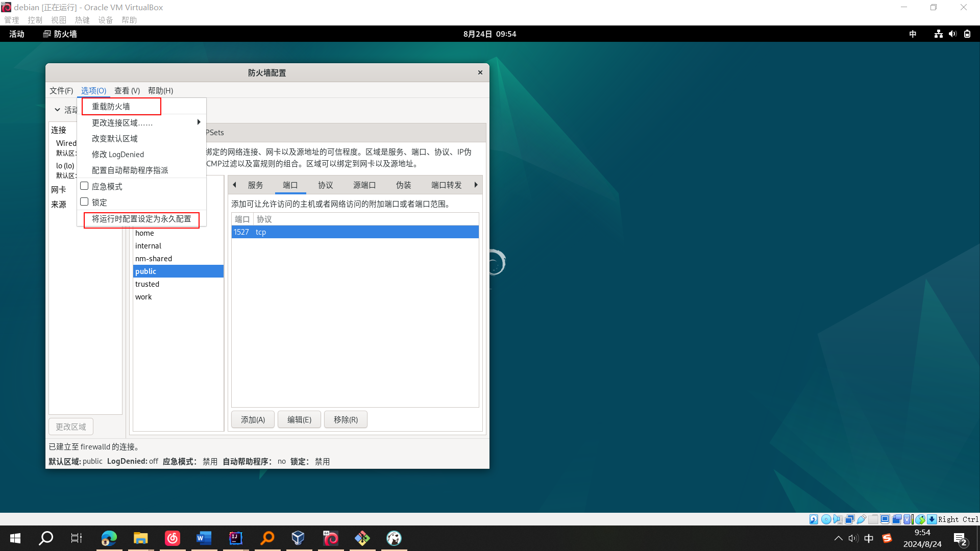Click the volume icon in GNOME top bar
Image resolution: width=980 pixels, height=551 pixels.
pyautogui.click(x=952, y=34)
